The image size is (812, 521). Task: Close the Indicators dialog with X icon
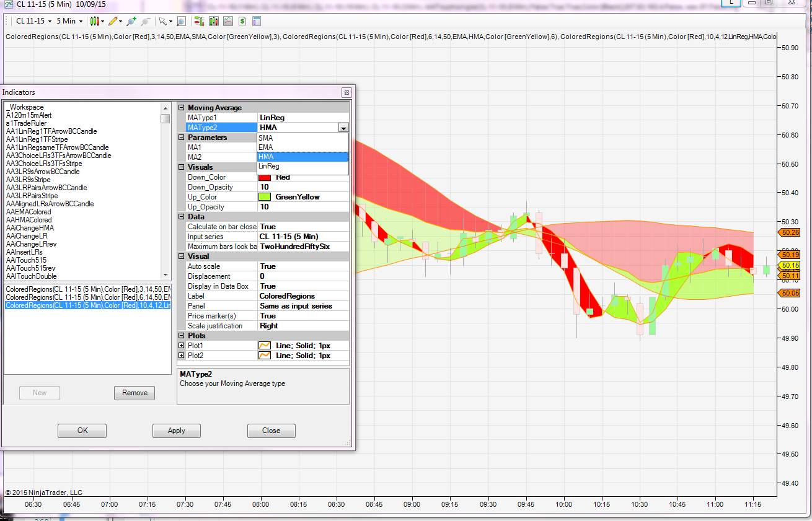coord(346,92)
